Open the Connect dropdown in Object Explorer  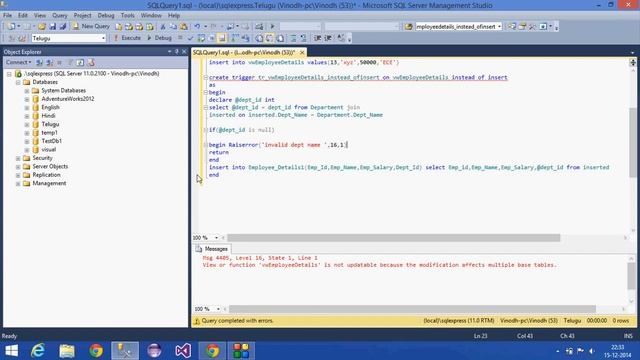click(x=18, y=62)
